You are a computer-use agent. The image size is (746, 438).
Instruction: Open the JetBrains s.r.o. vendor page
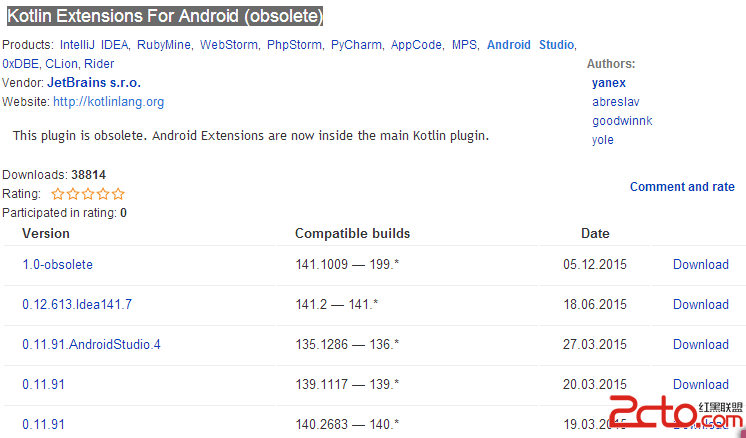[94, 83]
